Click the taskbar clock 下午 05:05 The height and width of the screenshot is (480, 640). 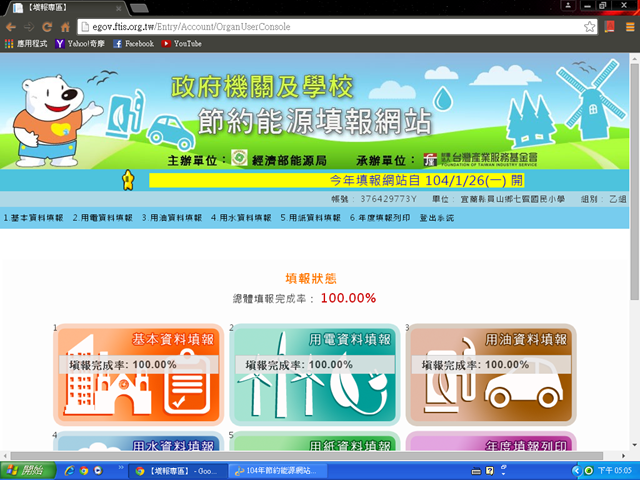point(615,471)
